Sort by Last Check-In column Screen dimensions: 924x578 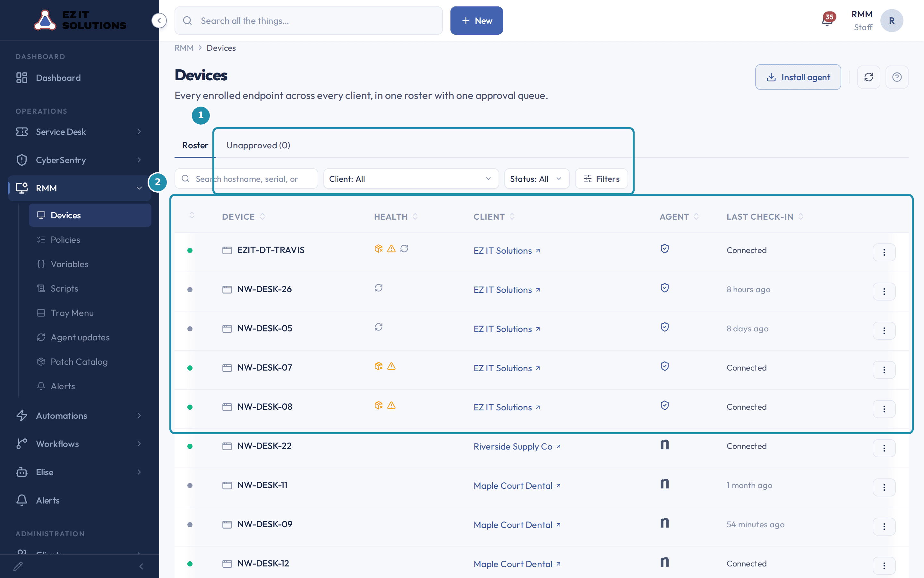coord(765,217)
